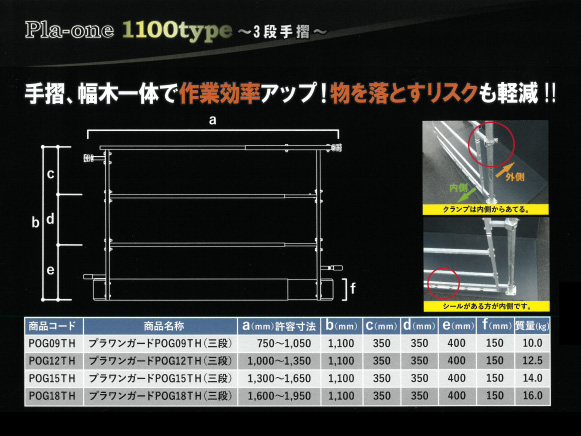Click the 750～1,050 dimension value
The image size is (581, 436).
283,343
